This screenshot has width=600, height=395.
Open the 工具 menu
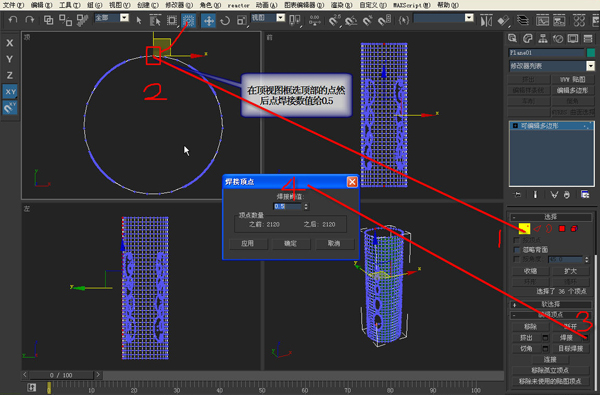pyautogui.click(x=70, y=5)
